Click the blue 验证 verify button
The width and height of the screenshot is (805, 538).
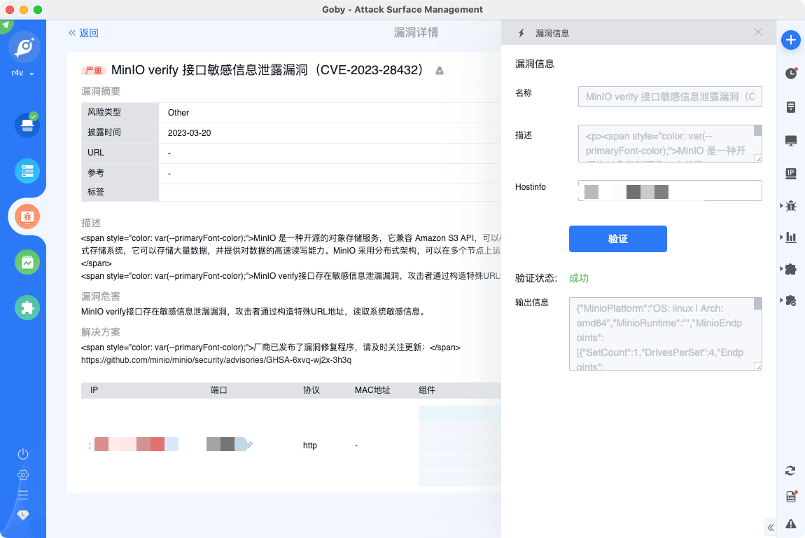[x=618, y=239]
